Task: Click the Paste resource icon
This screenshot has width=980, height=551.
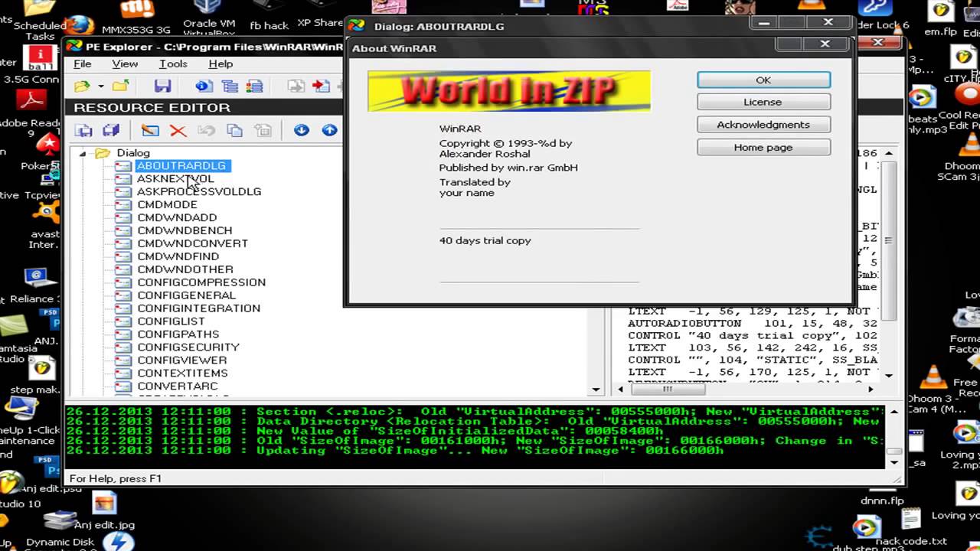Action: point(263,130)
